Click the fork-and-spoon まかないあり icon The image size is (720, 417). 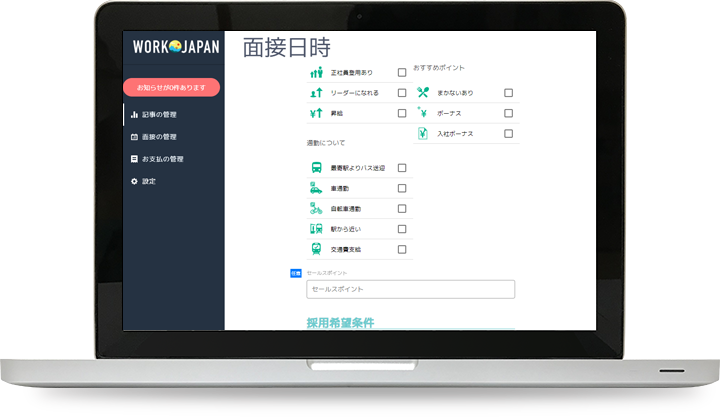(423, 93)
